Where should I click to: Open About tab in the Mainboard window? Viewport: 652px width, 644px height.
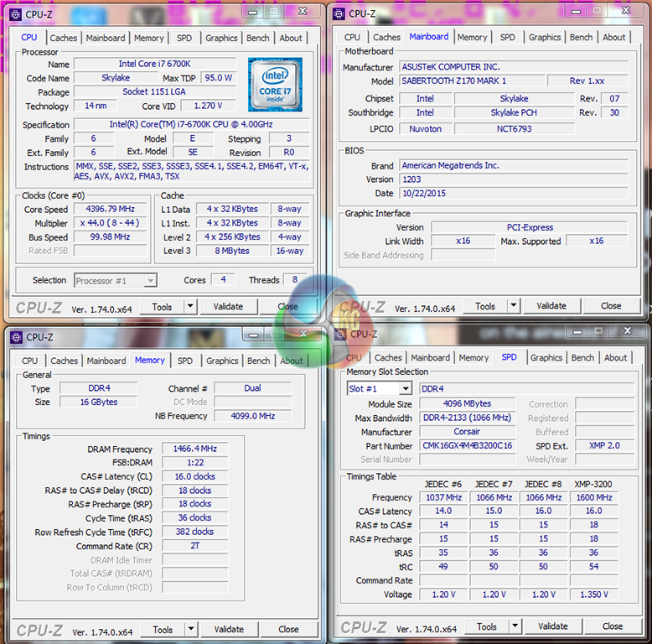pos(613,37)
